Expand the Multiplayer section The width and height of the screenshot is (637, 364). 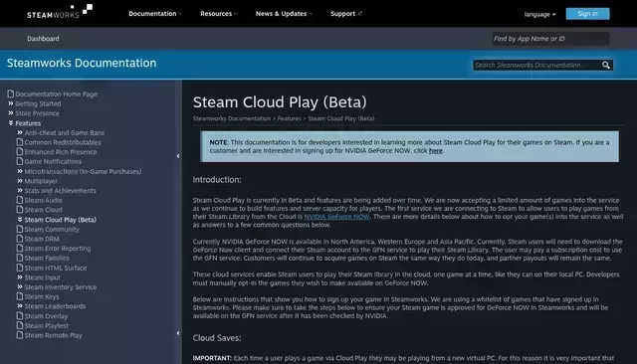(x=20, y=181)
